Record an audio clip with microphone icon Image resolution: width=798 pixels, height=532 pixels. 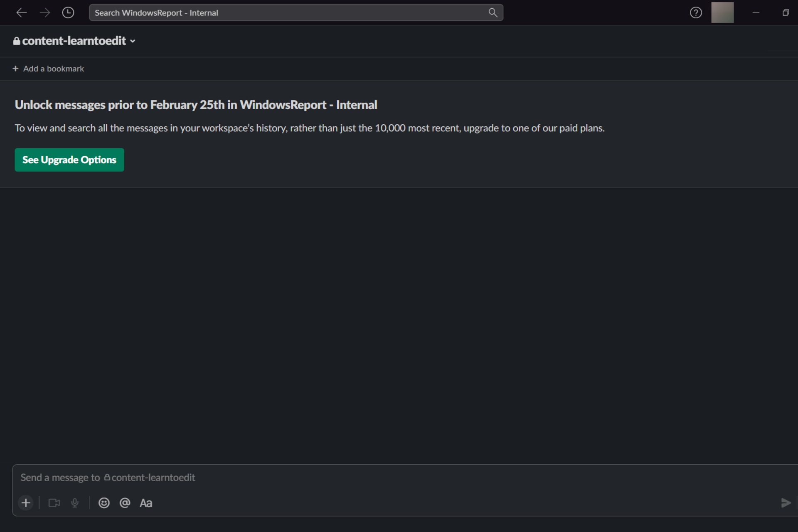point(75,503)
